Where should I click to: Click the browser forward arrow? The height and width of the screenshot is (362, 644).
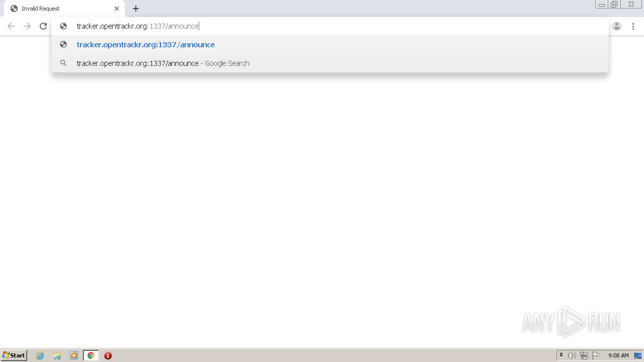27,26
